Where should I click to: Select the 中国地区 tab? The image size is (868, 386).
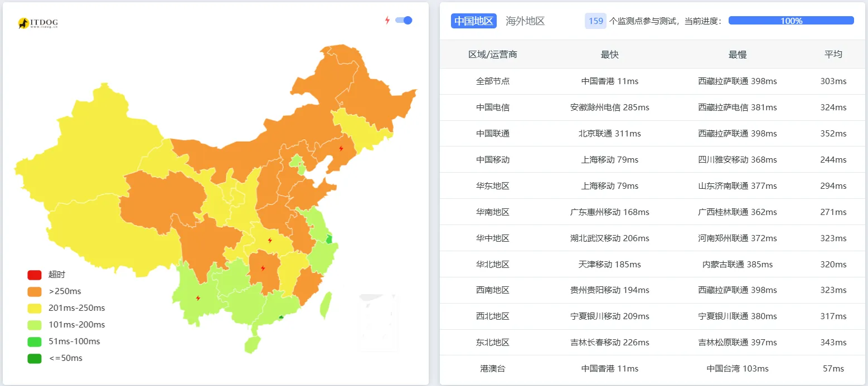(473, 21)
